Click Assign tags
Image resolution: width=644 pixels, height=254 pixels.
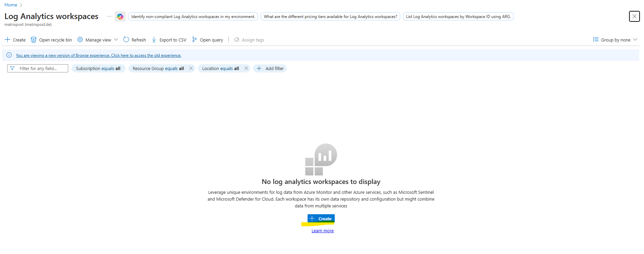(249, 40)
